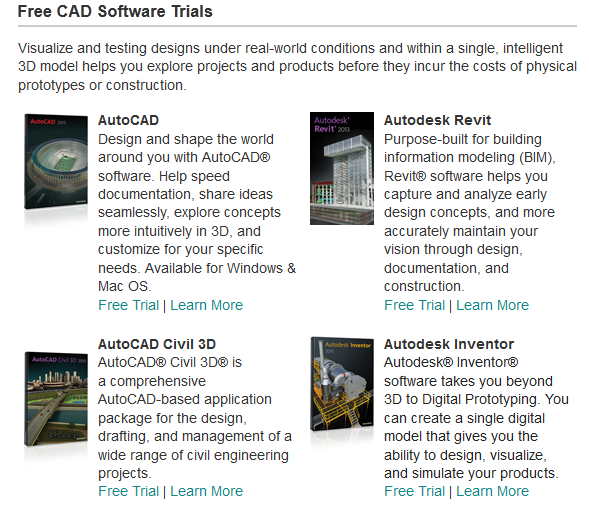Start the Autodesk Revit Free Trial
The width and height of the screenshot is (589, 515).
(414, 305)
